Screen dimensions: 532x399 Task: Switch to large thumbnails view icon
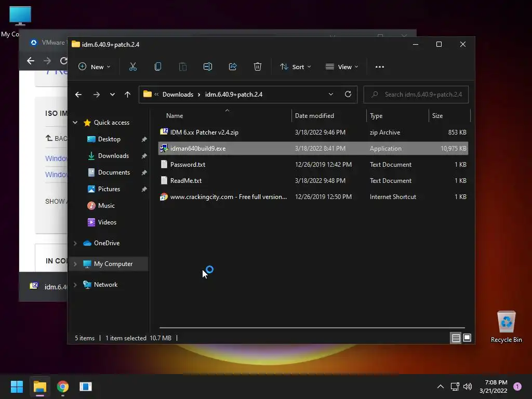click(x=467, y=338)
